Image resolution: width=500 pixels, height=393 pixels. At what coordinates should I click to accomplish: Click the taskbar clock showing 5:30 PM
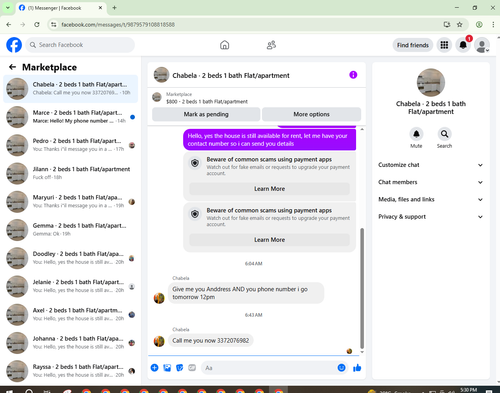[x=468, y=390]
